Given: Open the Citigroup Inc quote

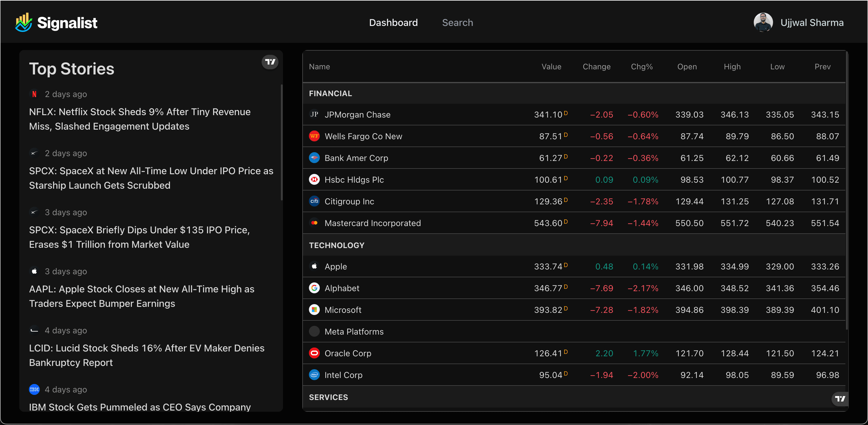Looking at the screenshot, I should [349, 201].
